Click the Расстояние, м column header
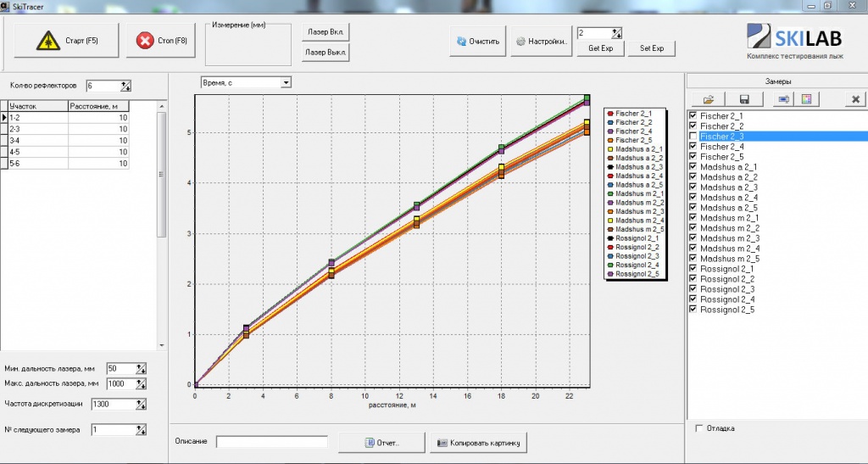The image size is (868, 464). (98, 106)
